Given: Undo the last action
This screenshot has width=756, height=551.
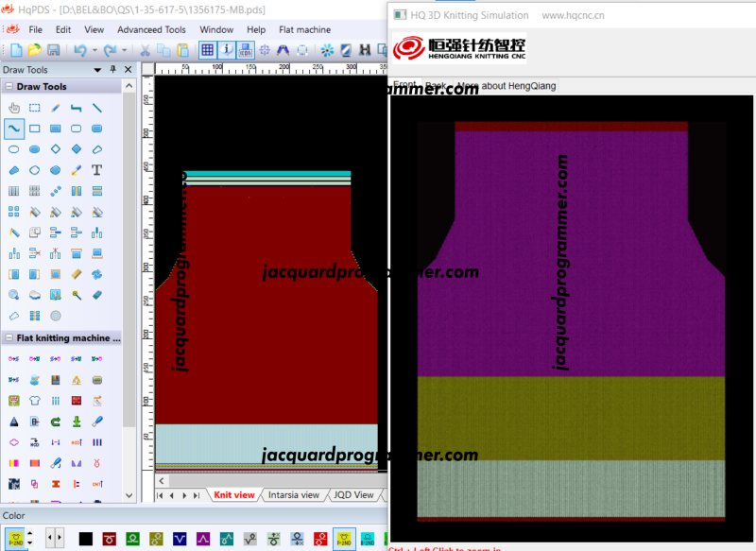Looking at the screenshot, I should tap(80, 50).
